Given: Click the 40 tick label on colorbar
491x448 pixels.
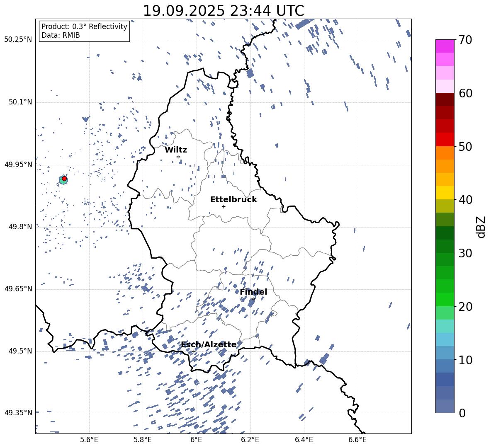Looking at the screenshot, I should click(x=465, y=200).
